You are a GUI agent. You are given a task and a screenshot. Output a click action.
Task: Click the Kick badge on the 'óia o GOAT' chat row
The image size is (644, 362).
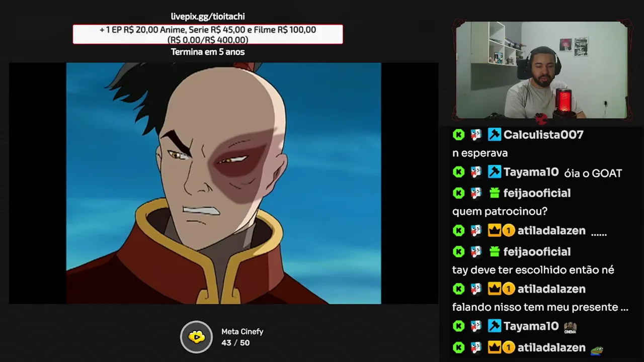tap(458, 172)
